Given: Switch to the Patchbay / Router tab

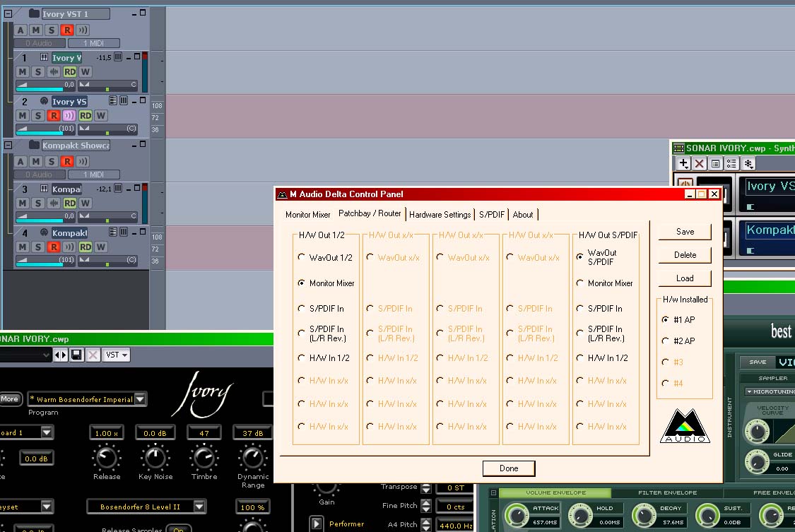Looking at the screenshot, I should 370,213.
